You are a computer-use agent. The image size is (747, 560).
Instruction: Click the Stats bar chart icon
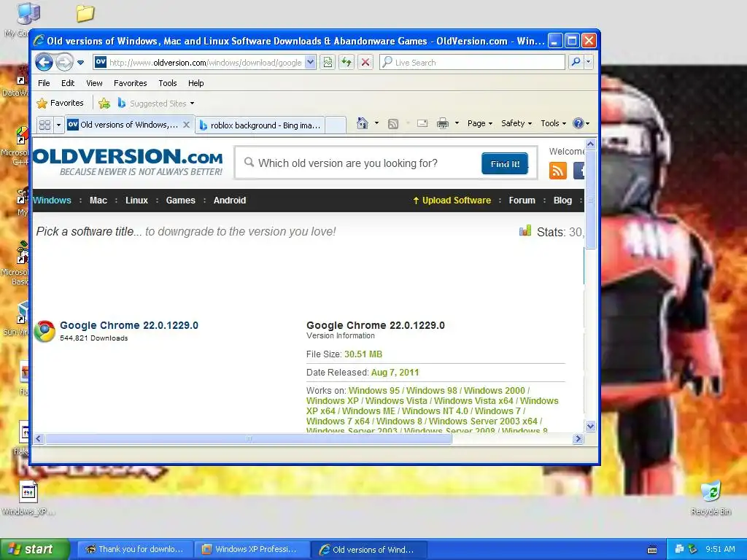(525, 231)
